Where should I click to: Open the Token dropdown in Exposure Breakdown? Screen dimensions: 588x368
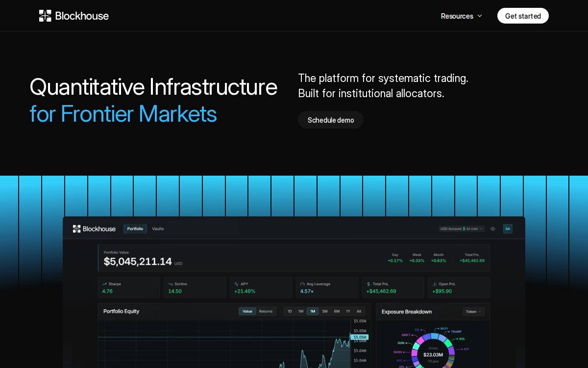[474, 312]
